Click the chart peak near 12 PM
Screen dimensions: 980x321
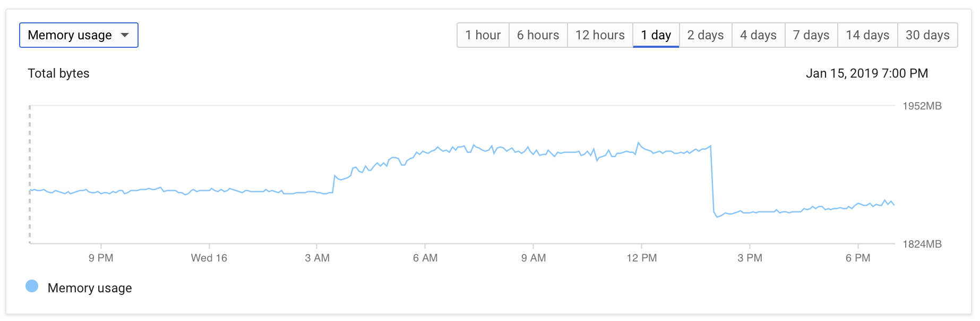pyautogui.click(x=639, y=143)
